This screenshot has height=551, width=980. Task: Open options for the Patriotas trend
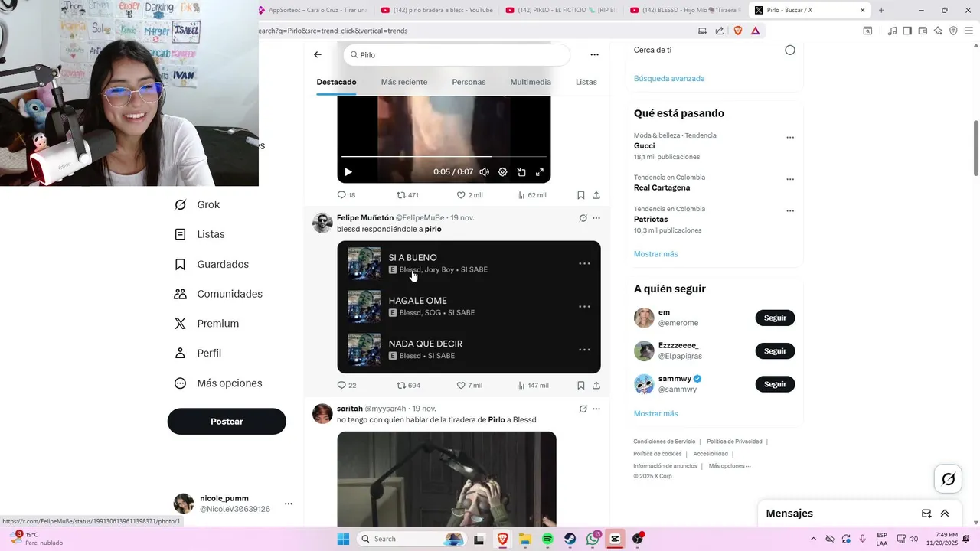tap(790, 210)
